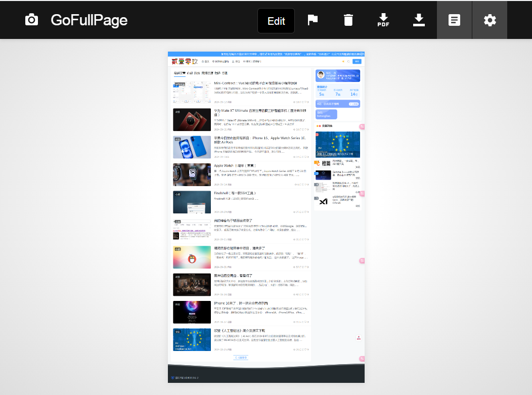This screenshot has width=532, height=395.
Task: Click the colorful mouse icon article thumbnail
Action: click(x=192, y=257)
